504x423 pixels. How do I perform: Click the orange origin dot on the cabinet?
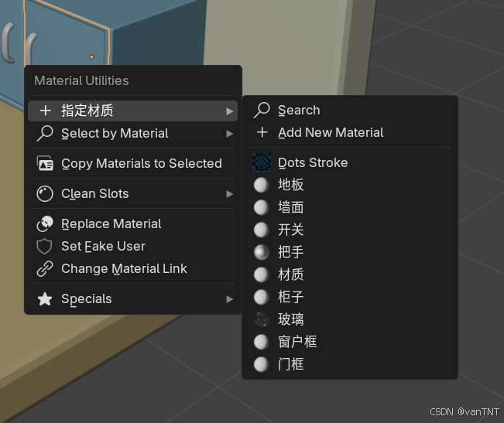(91, 57)
